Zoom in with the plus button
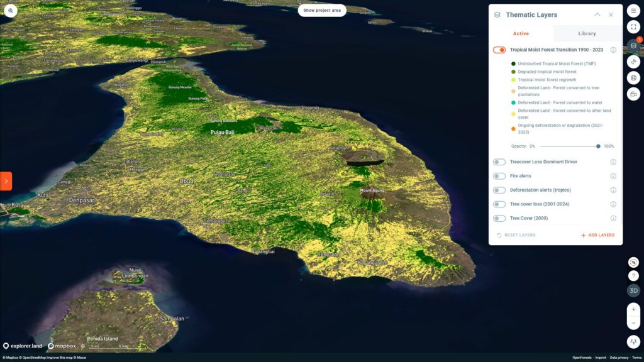The image size is (644, 362). click(x=633, y=309)
